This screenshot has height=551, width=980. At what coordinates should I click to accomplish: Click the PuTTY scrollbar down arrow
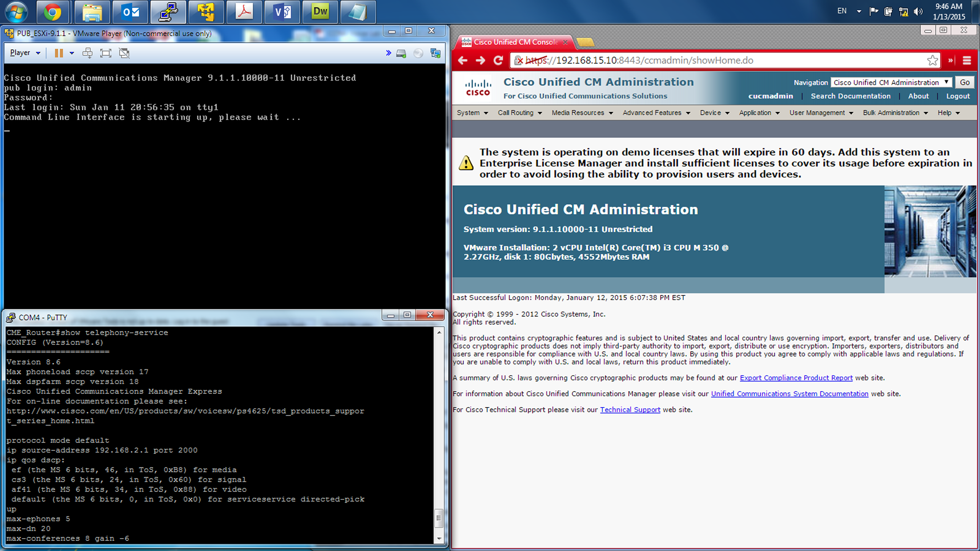[439, 539]
